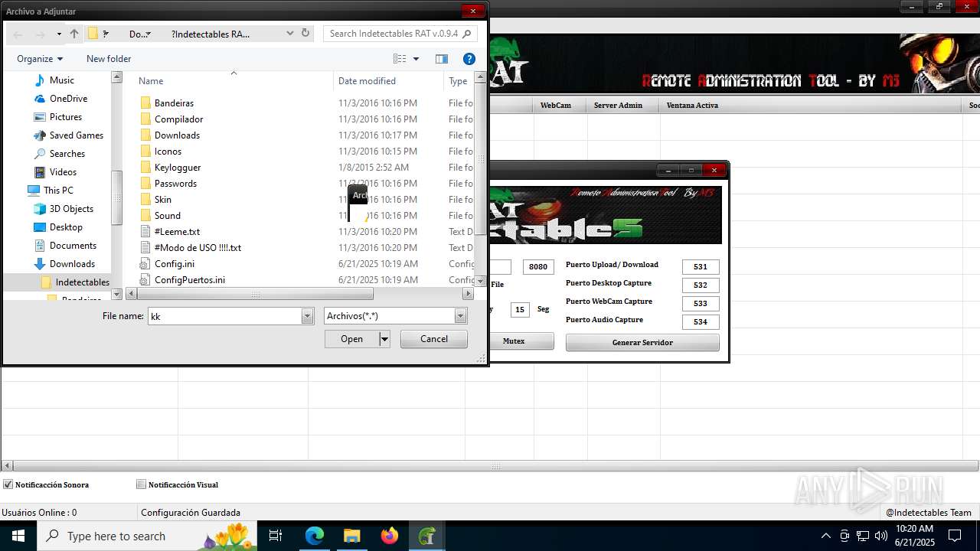Open Videos in sidebar

click(64, 172)
